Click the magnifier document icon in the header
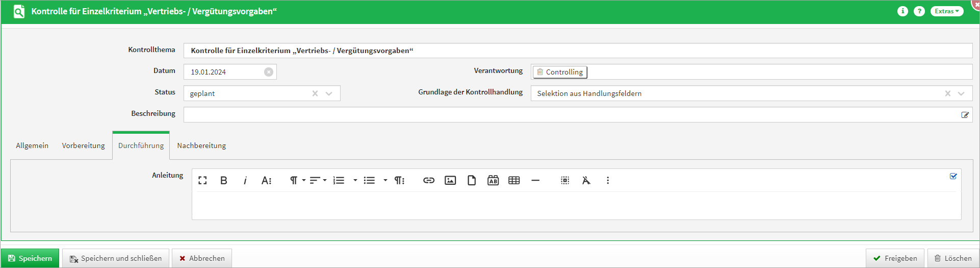 click(x=19, y=11)
